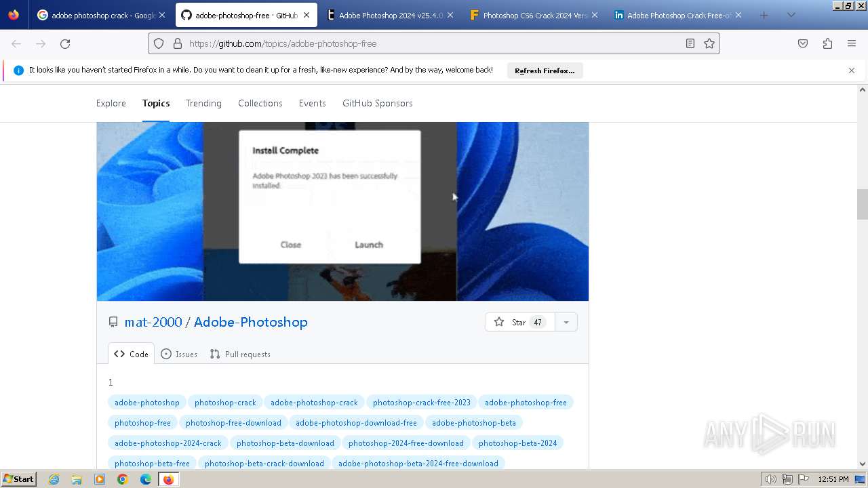
Task: View site security padlock information
Action: point(178,43)
